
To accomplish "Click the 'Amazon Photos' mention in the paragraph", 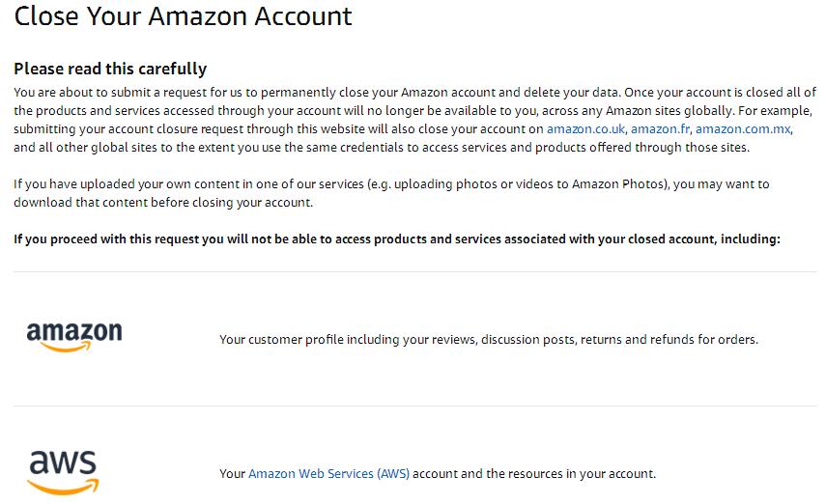I will (626, 183).
